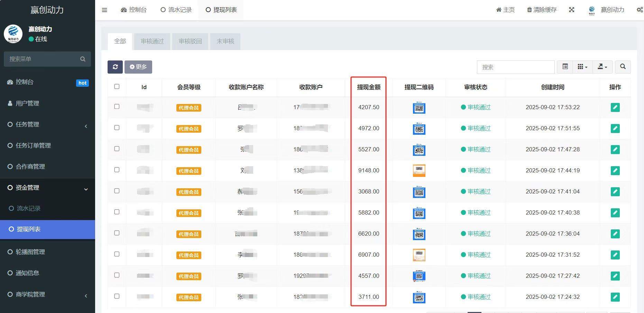The image size is (644, 313).
Task: Edit the row created at 17:40:38
Action: coord(615,213)
